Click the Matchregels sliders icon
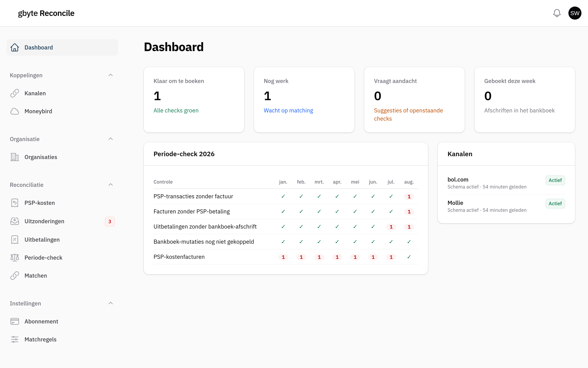The image size is (588, 368). [x=14, y=339]
